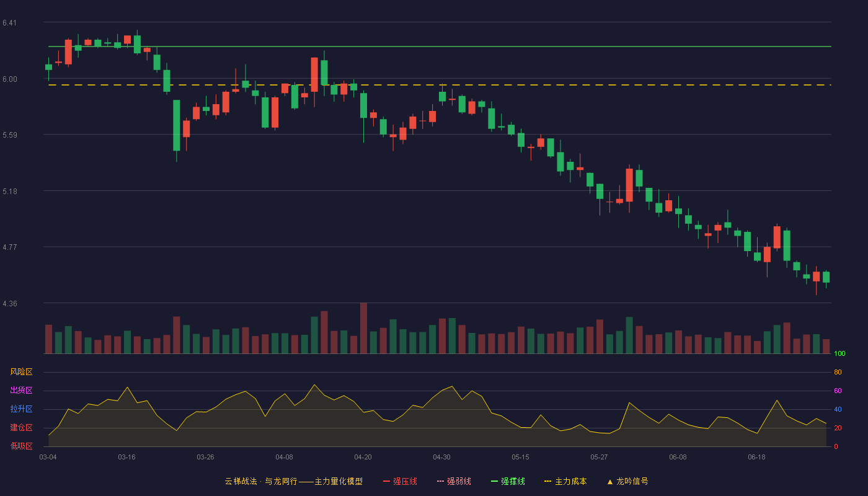Click the 03-16 date label
The image size is (868, 496).
(126, 457)
